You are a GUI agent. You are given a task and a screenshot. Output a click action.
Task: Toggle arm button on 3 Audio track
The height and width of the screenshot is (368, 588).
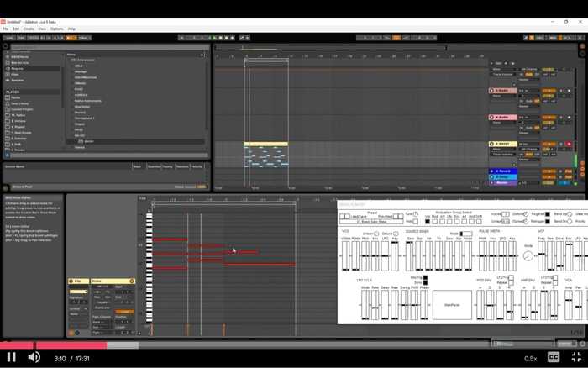point(569,91)
